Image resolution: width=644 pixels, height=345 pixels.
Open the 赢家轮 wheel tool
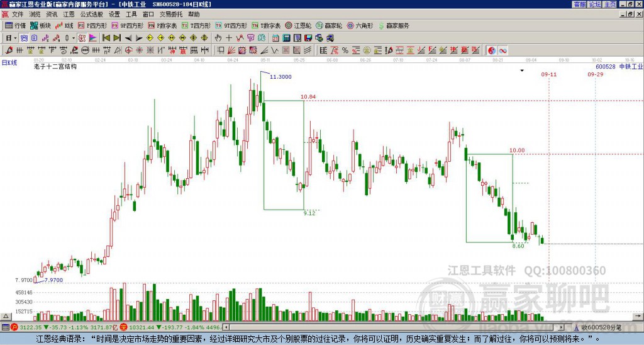click(329, 25)
